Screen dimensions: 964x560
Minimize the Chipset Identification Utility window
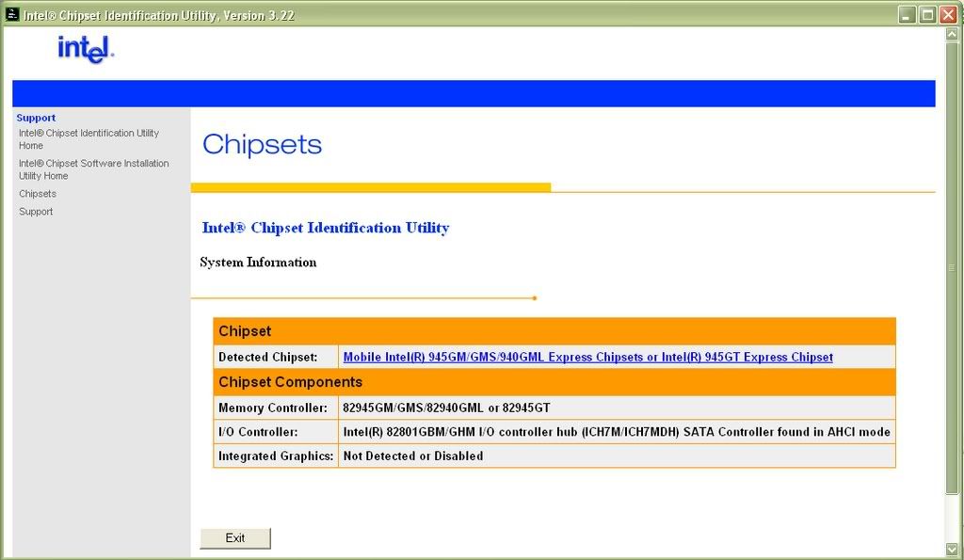tap(907, 14)
